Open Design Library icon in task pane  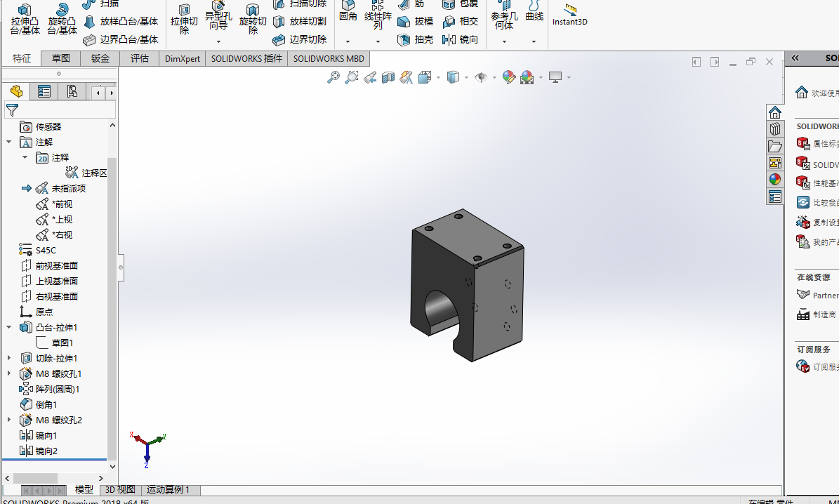pos(775,129)
